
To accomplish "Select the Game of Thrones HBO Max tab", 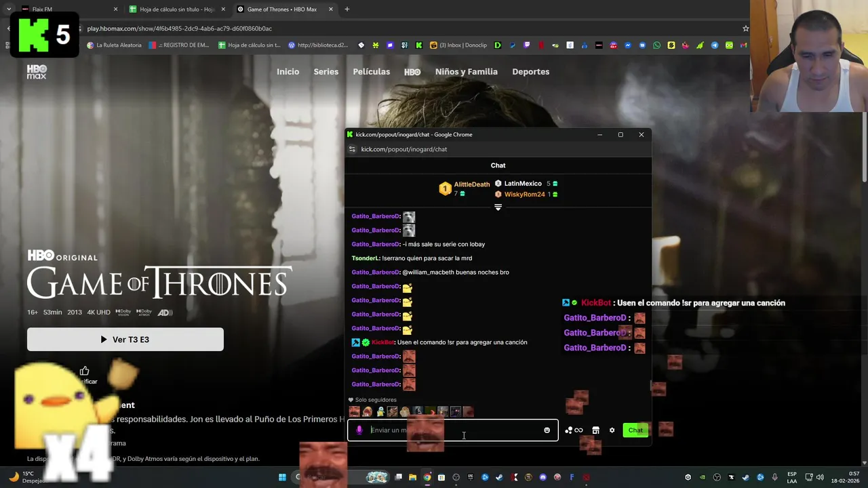I will pyautogui.click(x=285, y=9).
